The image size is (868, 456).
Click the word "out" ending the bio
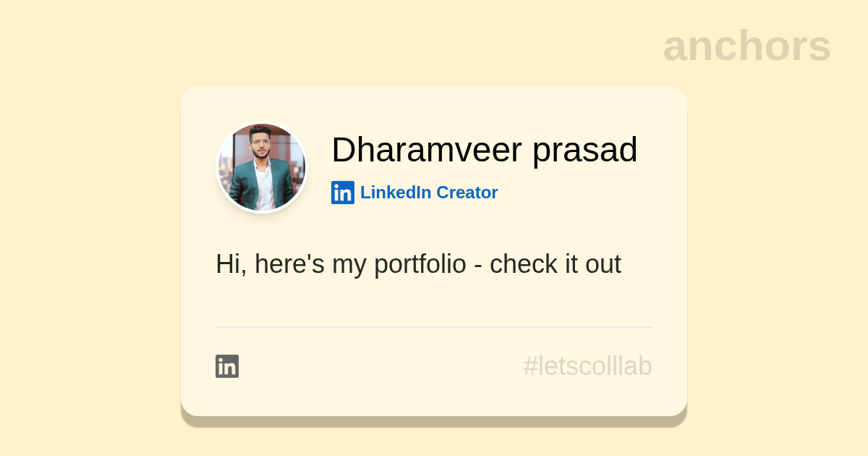[603, 264]
